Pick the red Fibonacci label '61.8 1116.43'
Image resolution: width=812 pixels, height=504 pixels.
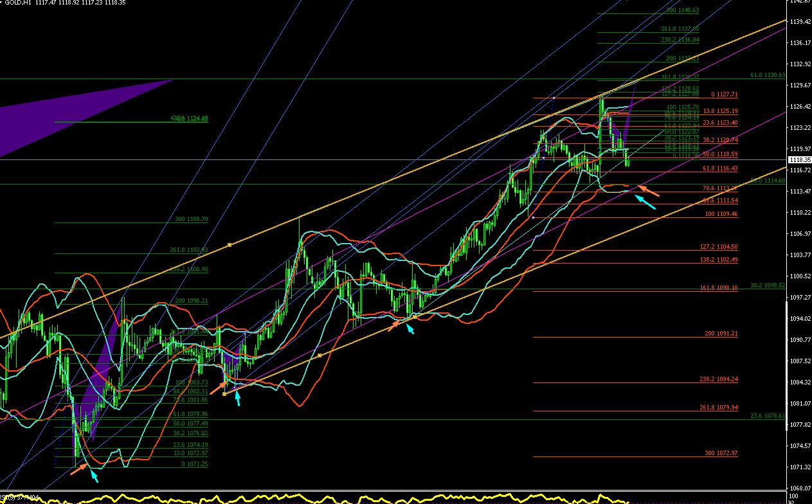[720, 168]
